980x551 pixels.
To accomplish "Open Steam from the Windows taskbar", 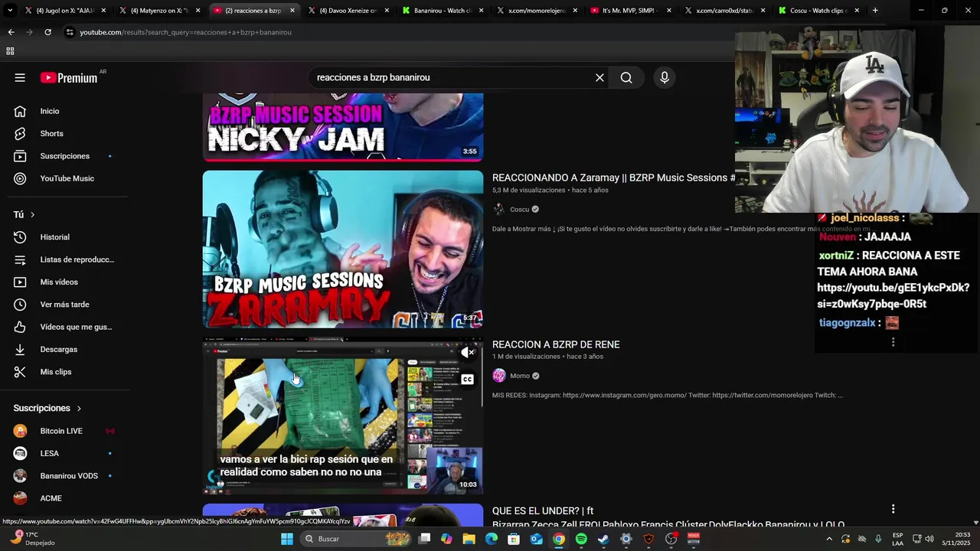I will [x=603, y=539].
